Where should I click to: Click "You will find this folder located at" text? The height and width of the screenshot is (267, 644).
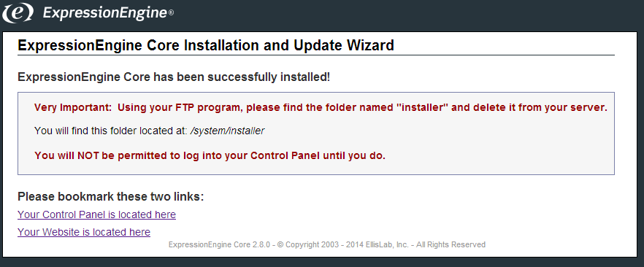111,131
